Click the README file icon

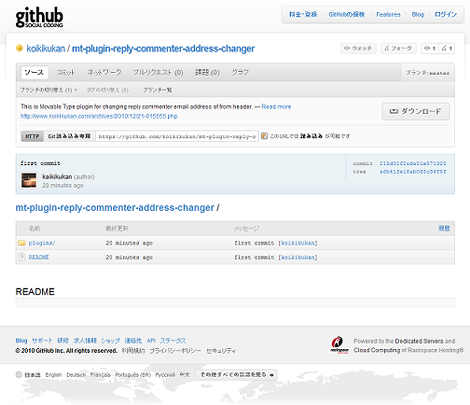[x=22, y=257]
